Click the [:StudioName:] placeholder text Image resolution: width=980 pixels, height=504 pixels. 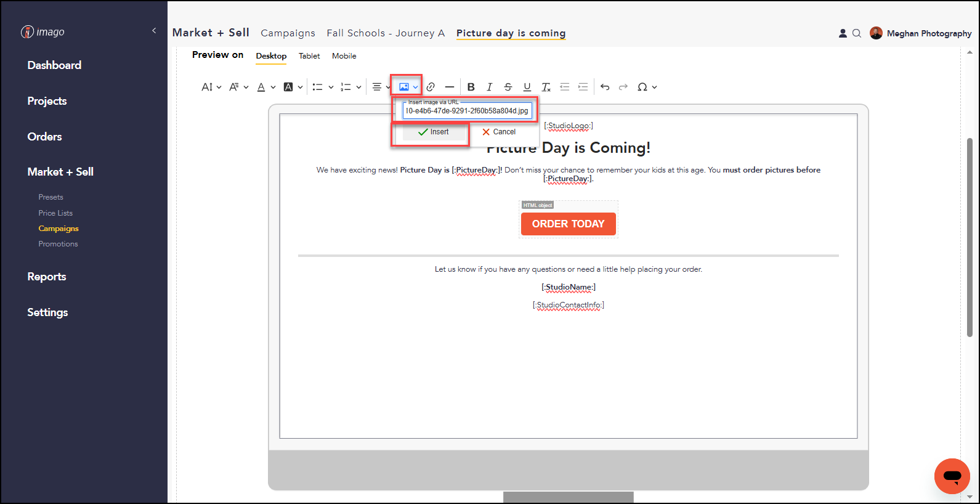tap(569, 287)
